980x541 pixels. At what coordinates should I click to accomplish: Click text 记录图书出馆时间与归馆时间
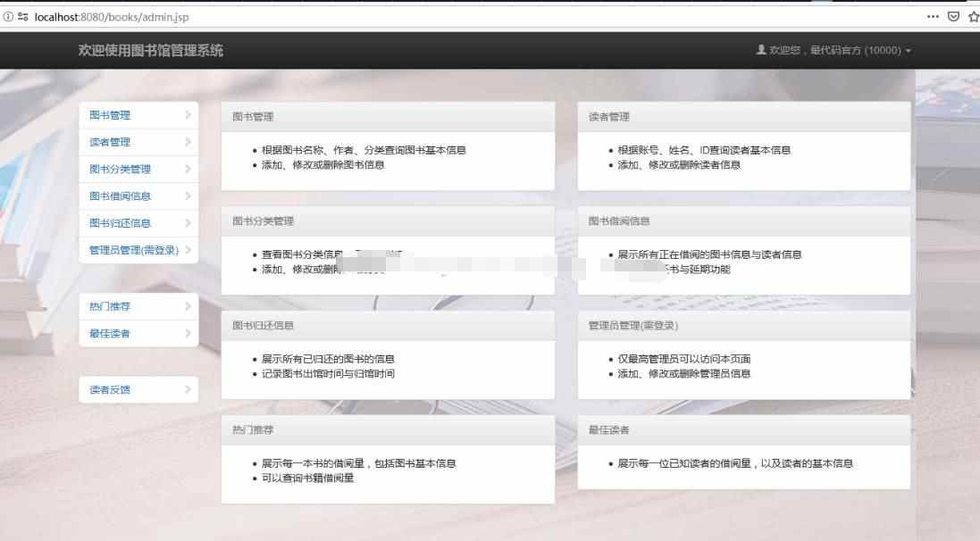click(328, 373)
